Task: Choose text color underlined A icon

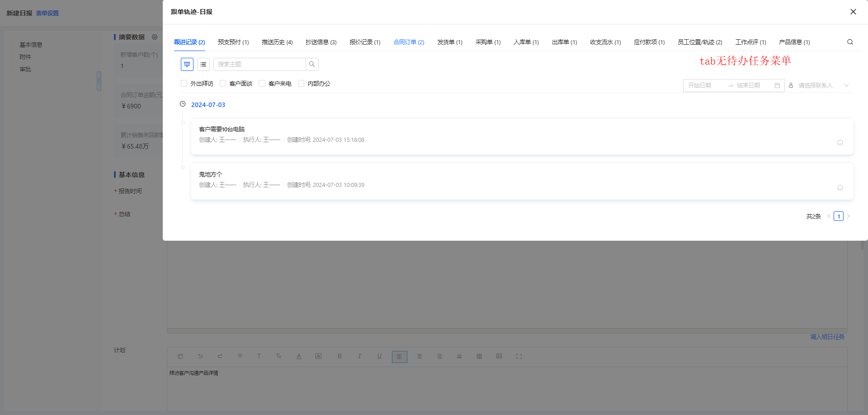Action: pos(299,356)
